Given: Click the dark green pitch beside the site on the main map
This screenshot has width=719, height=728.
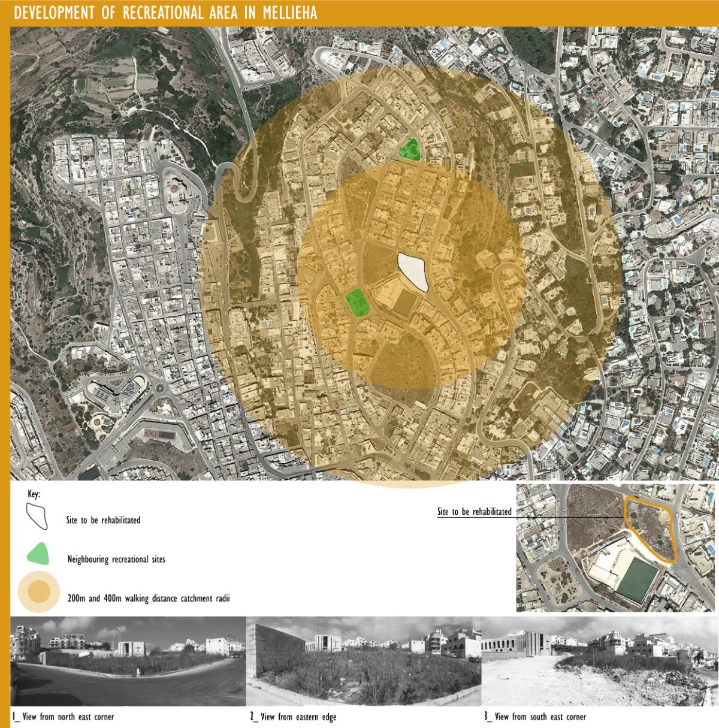Looking at the screenshot, I should coord(407,303).
